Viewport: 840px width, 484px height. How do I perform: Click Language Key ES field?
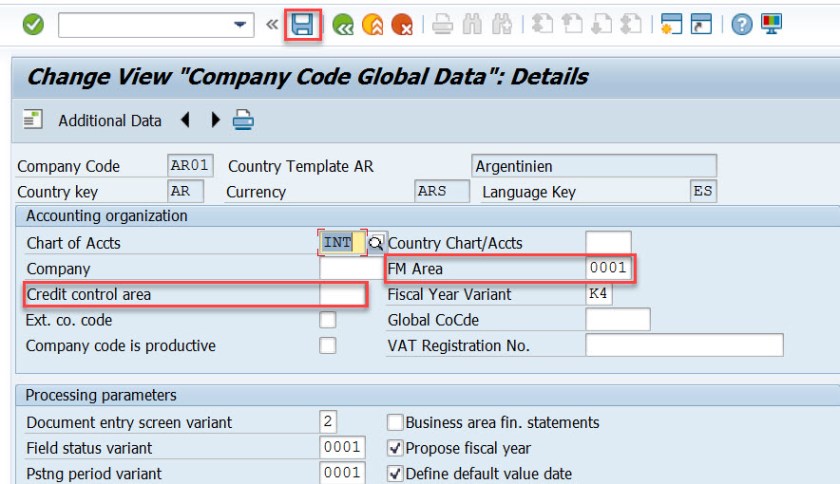[x=703, y=191]
